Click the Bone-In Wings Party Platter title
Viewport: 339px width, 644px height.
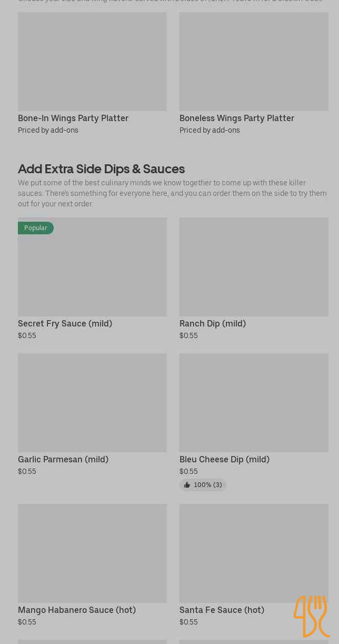click(73, 118)
